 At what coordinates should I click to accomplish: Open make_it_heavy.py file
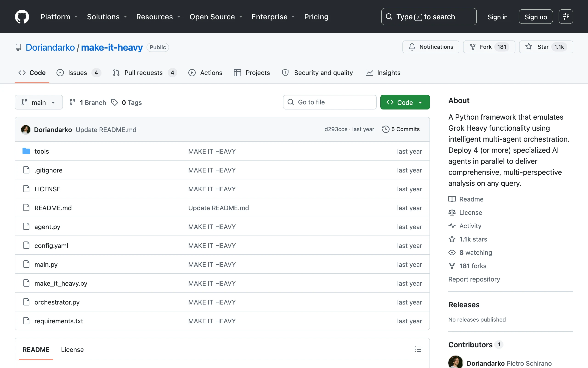coord(61,283)
